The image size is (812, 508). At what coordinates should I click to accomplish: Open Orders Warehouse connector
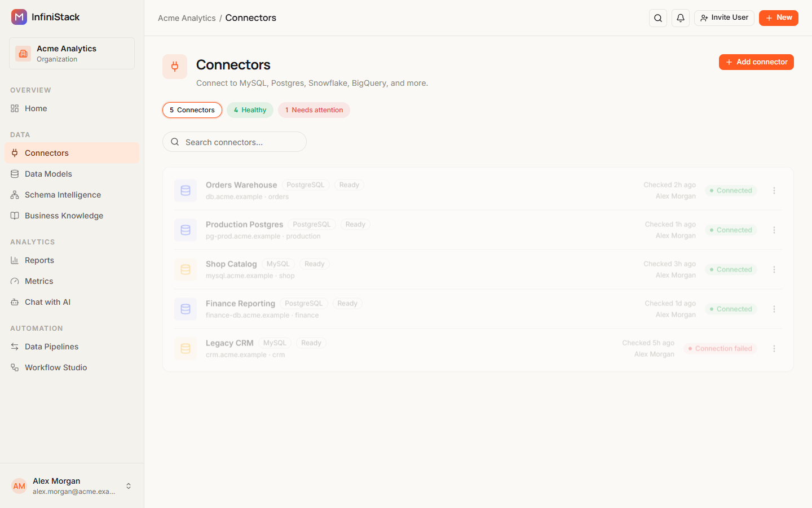pos(241,185)
